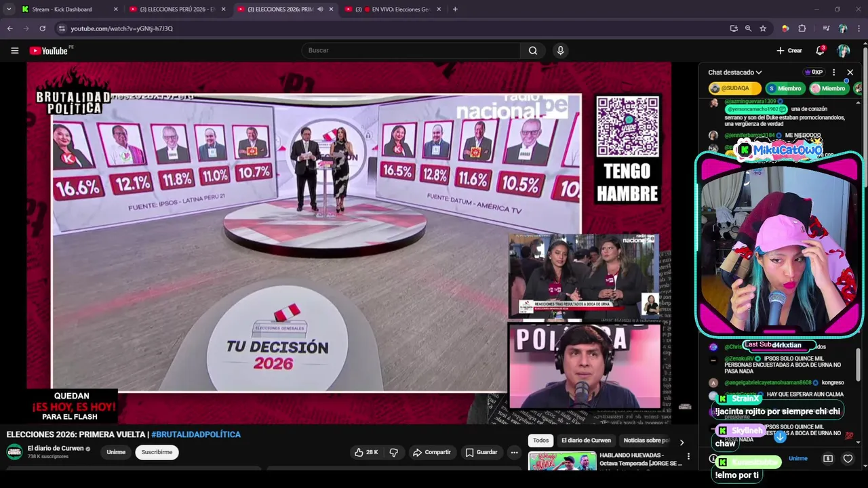Dislike the video with thumbs-down

[x=393, y=452]
